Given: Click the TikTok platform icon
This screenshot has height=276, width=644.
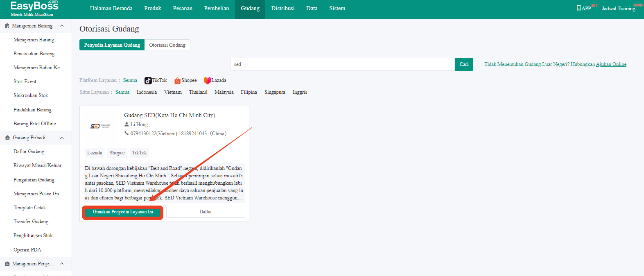Looking at the screenshot, I should tap(148, 81).
